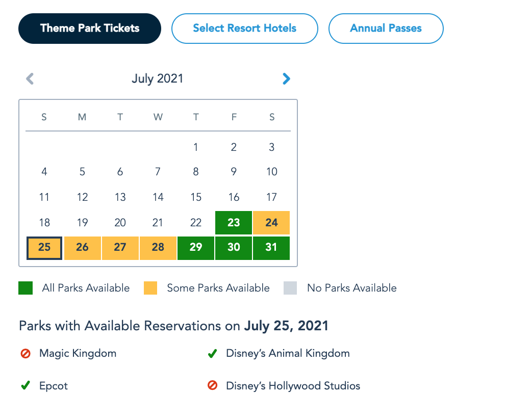506x420 pixels.
Task: Advance to next month arrow
Action: pyautogui.click(x=286, y=79)
